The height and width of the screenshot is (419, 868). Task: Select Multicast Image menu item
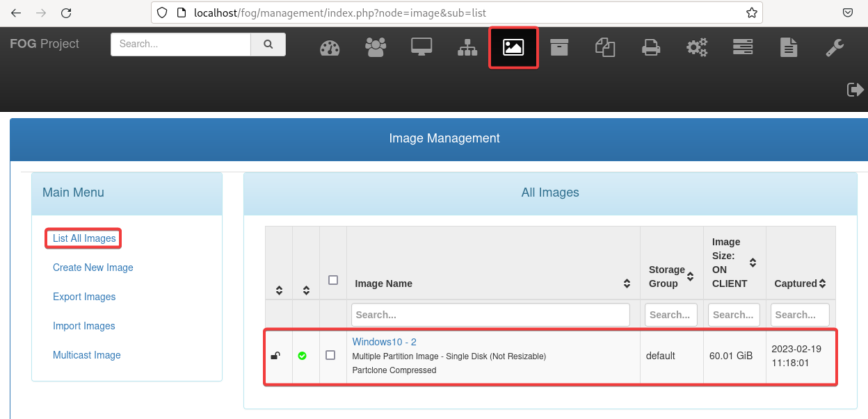coord(87,355)
